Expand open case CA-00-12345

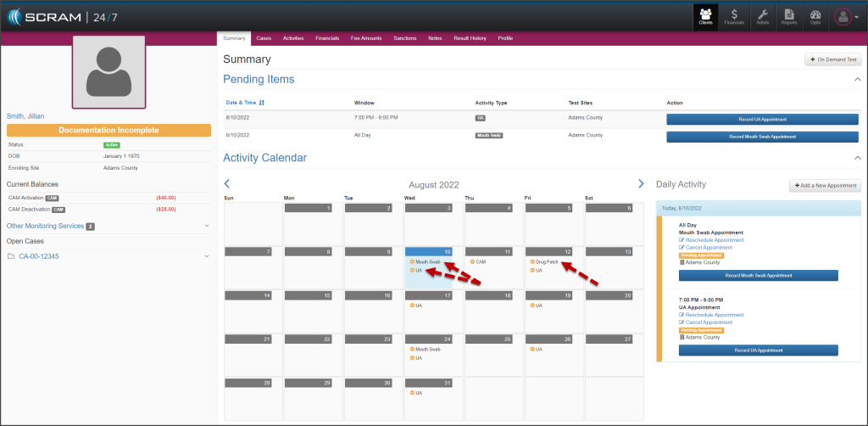[207, 256]
